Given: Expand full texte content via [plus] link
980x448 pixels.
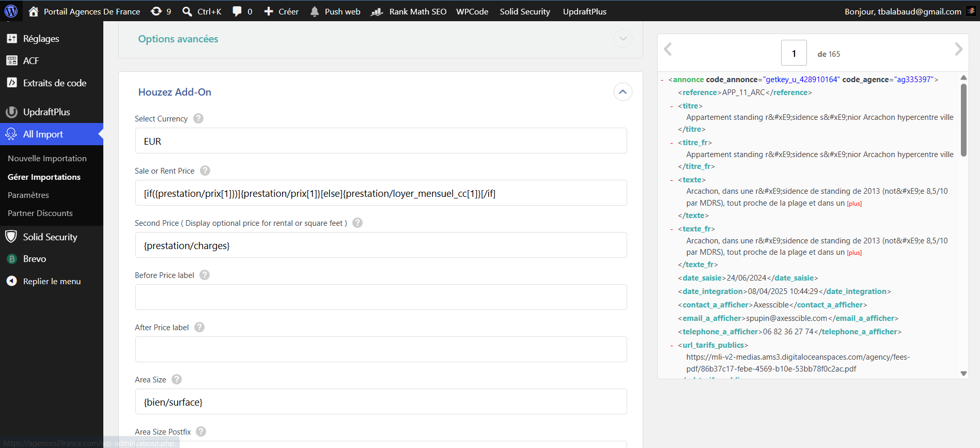Looking at the screenshot, I should 854,204.
